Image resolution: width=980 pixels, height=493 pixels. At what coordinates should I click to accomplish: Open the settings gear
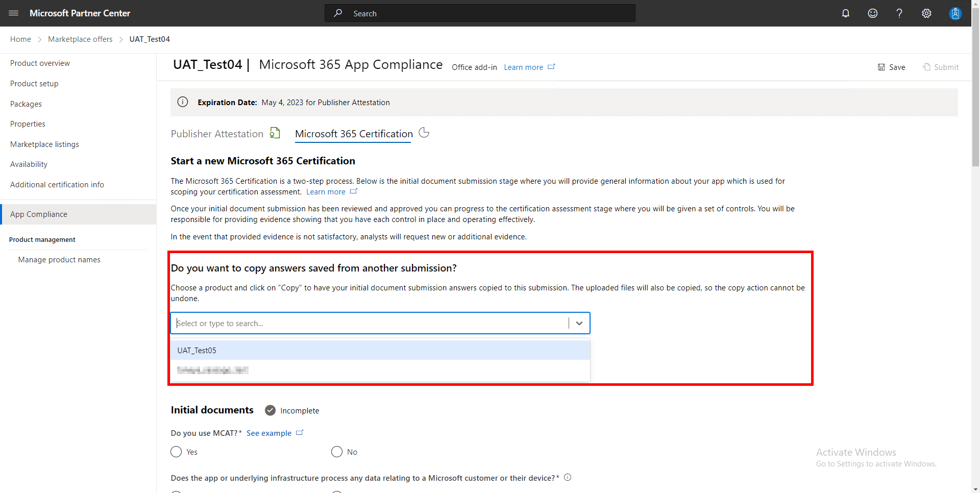tap(926, 13)
